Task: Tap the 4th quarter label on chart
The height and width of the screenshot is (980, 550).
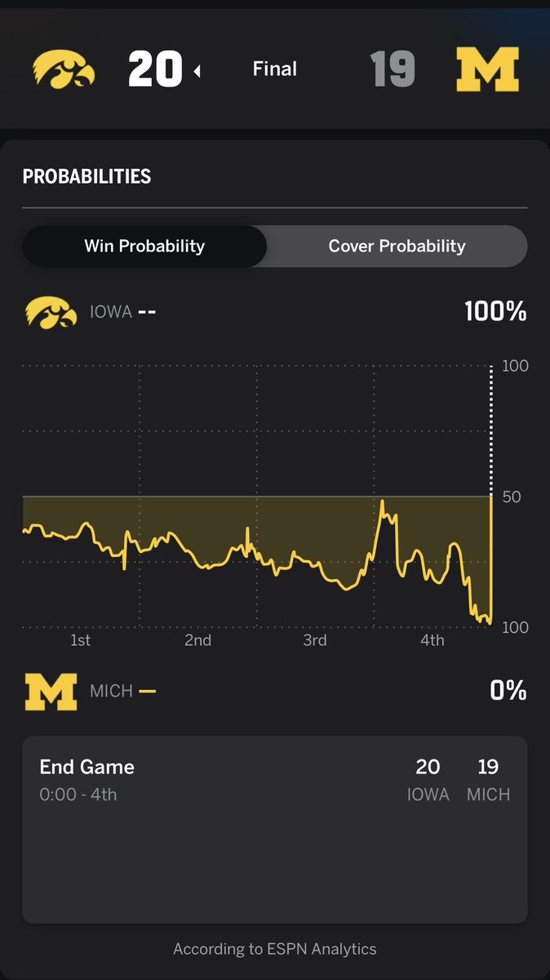Action: coord(432,639)
